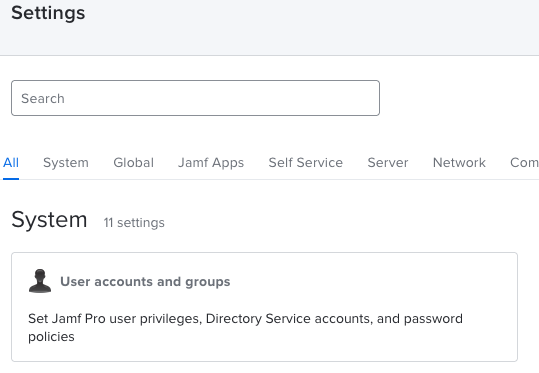Click the Settings page title
The image size is (539, 373).
click(48, 13)
